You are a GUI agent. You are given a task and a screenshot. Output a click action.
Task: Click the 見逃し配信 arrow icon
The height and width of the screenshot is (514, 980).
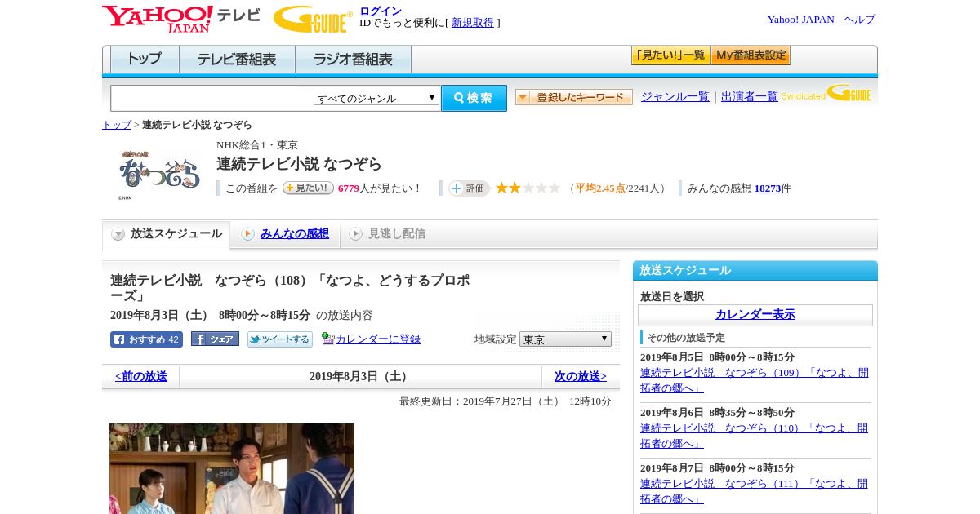(x=355, y=234)
